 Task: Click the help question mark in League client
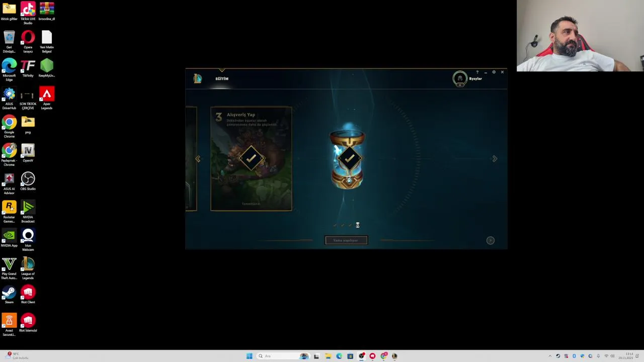(x=477, y=72)
